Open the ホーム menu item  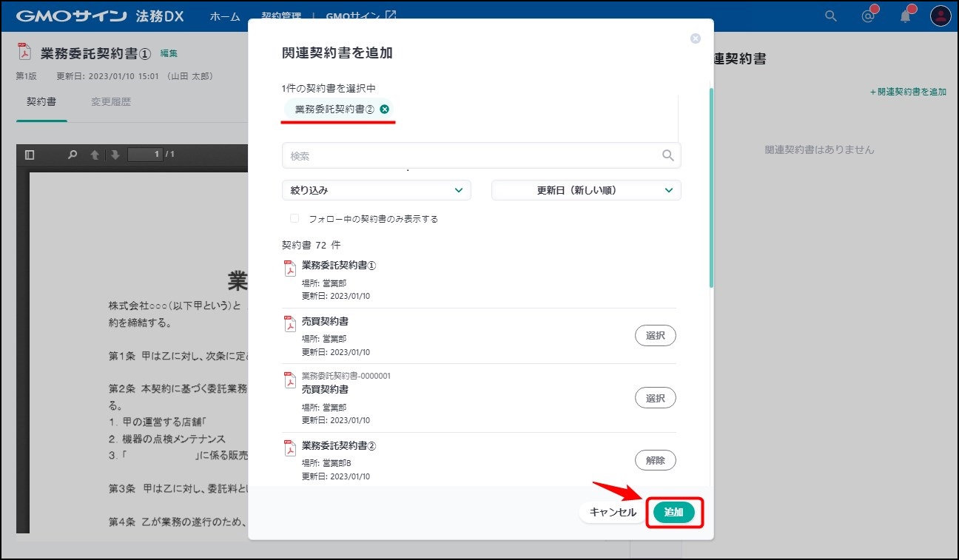click(224, 16)
